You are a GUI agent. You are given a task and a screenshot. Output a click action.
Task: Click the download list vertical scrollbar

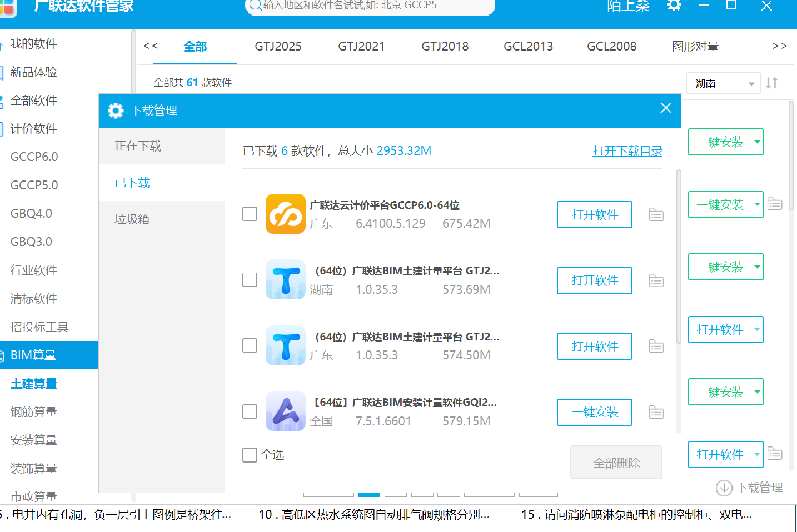[x=679, y=257]
